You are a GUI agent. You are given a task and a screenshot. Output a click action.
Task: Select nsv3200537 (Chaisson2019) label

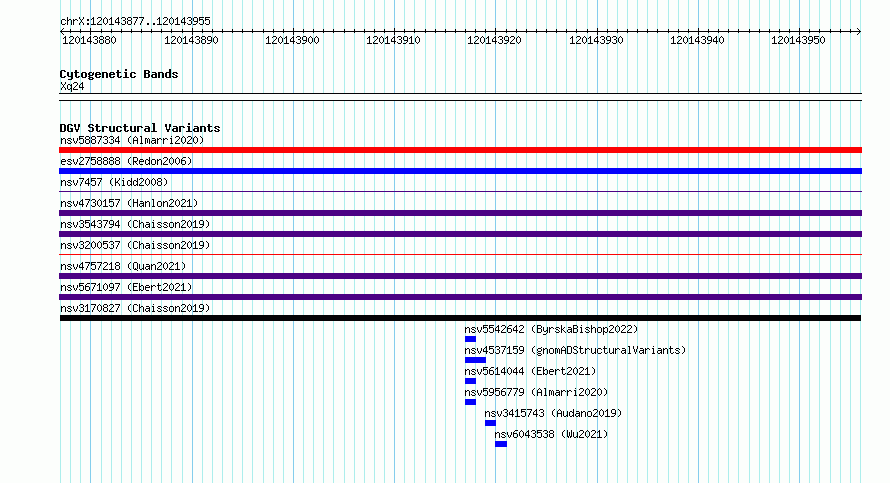click(x=135, y=245)
